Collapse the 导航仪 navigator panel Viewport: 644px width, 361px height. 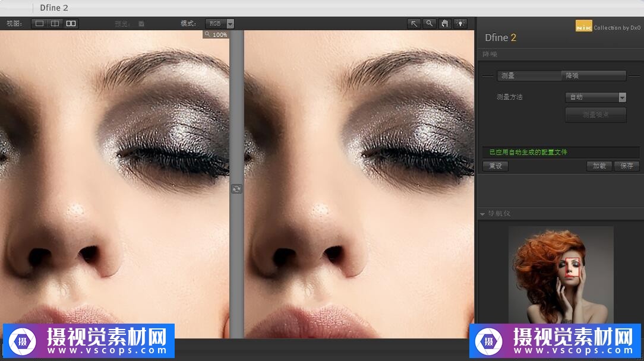(x=482, y=214)
